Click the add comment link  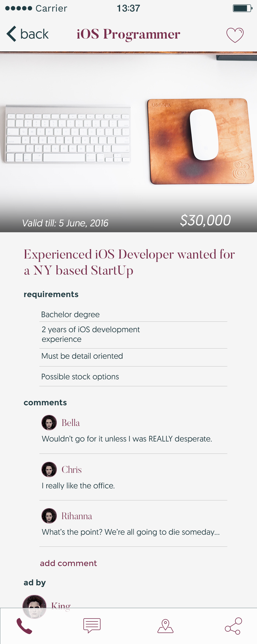click(x=68, y=563)
